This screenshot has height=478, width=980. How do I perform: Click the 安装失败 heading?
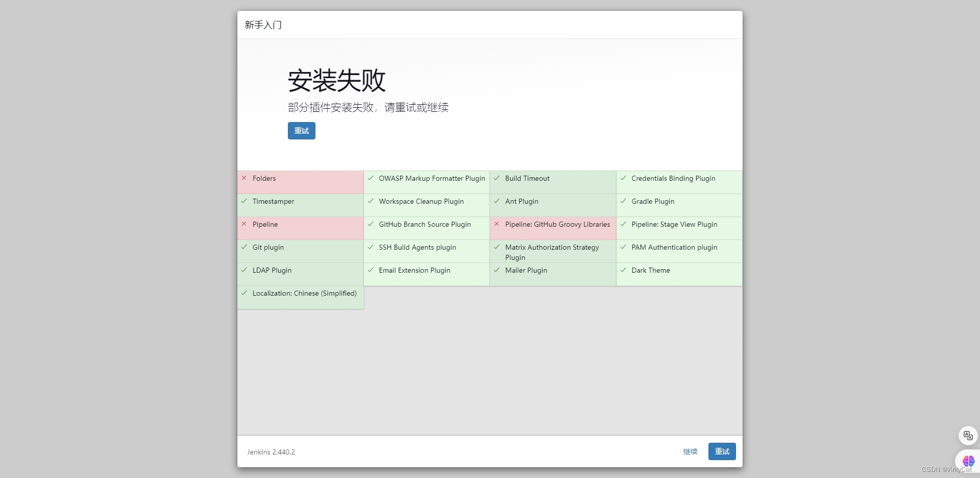(336, 81)
